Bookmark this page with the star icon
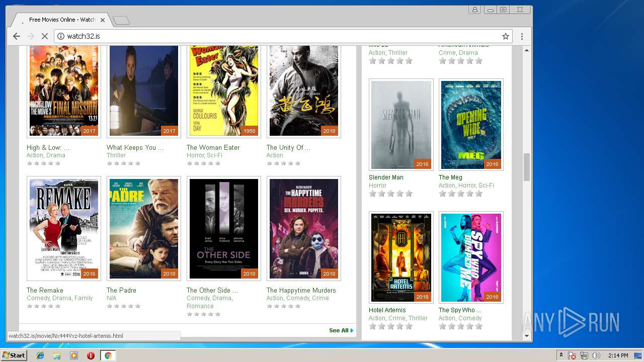Screen dimensions: 644x362 coord(506,36)
